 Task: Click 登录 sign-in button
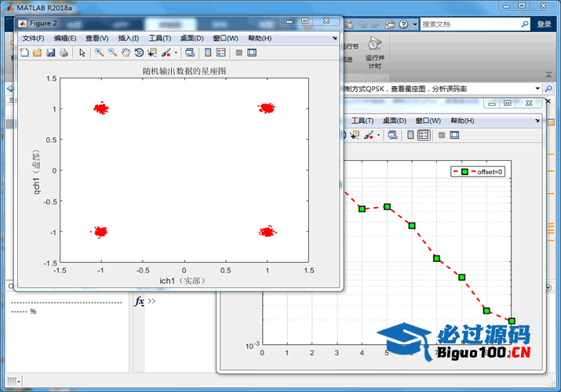click(544, 24)
